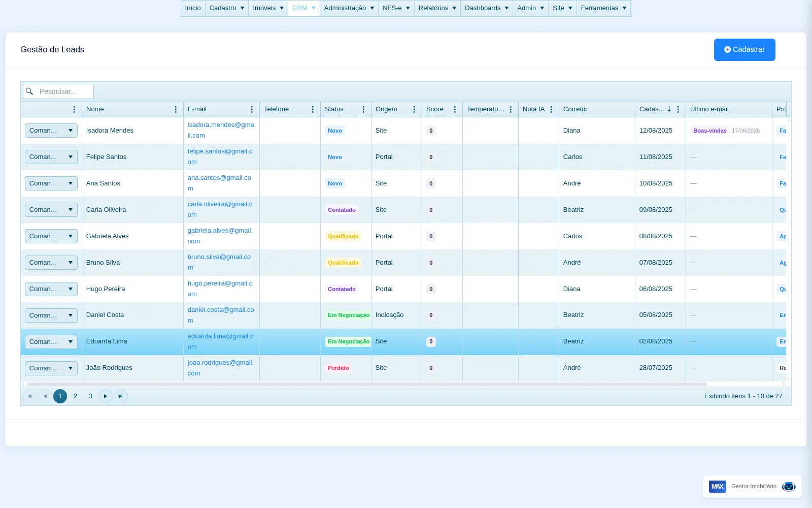Open isadora.mendes@gmail.com email link
Screen dimensions: 812x508
221,130
